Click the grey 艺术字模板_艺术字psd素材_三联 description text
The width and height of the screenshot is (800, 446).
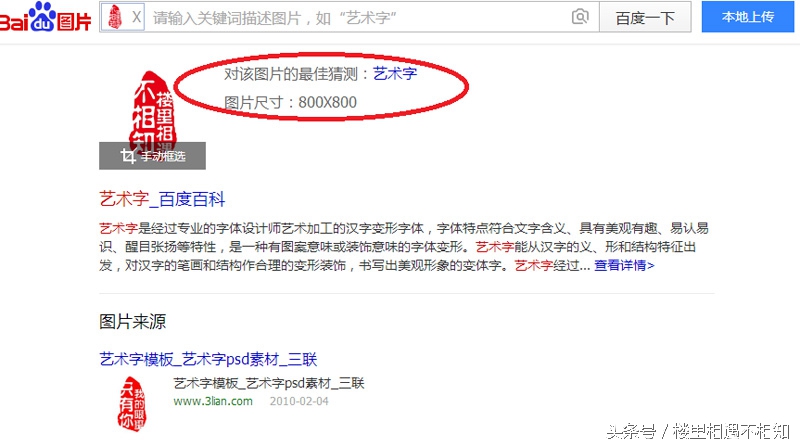(269, 383)
